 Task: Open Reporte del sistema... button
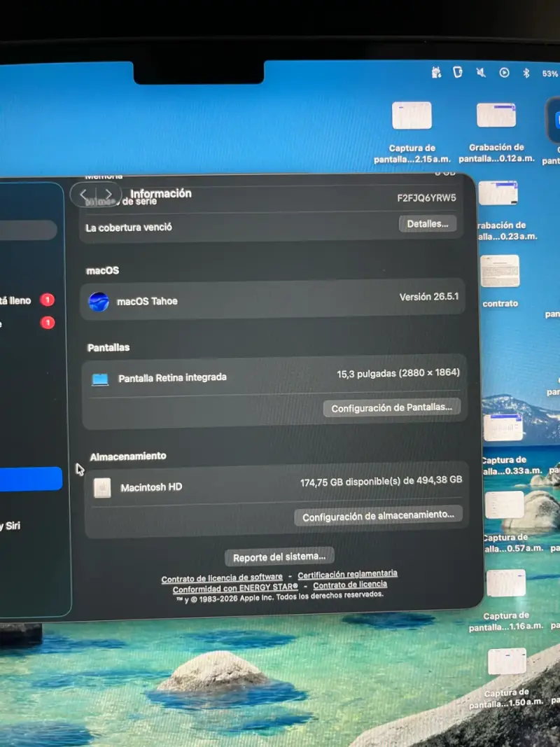click(279, 557)
